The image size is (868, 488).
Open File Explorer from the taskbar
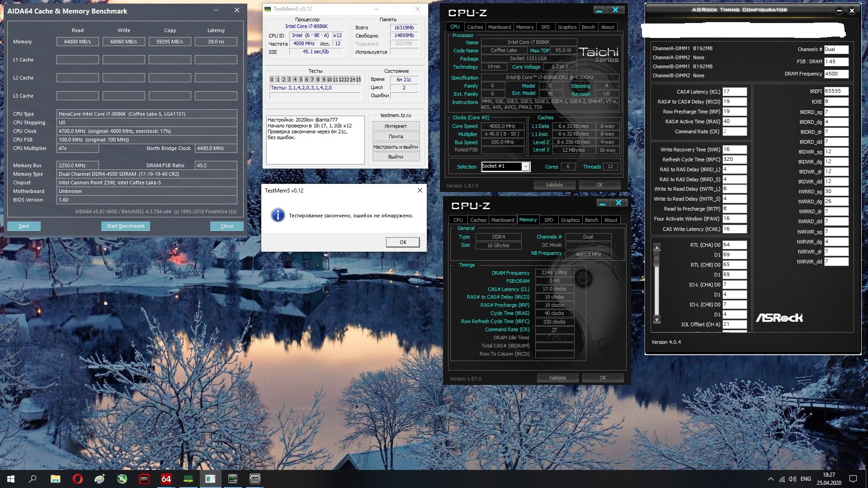point(55,479)
